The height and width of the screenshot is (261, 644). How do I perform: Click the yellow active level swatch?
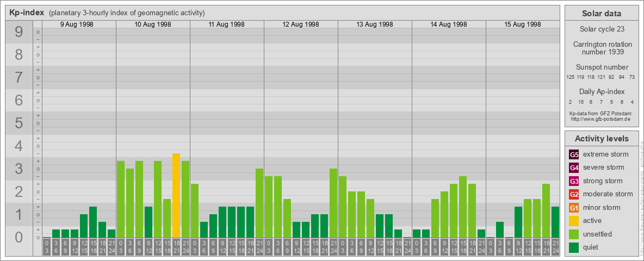574,221
